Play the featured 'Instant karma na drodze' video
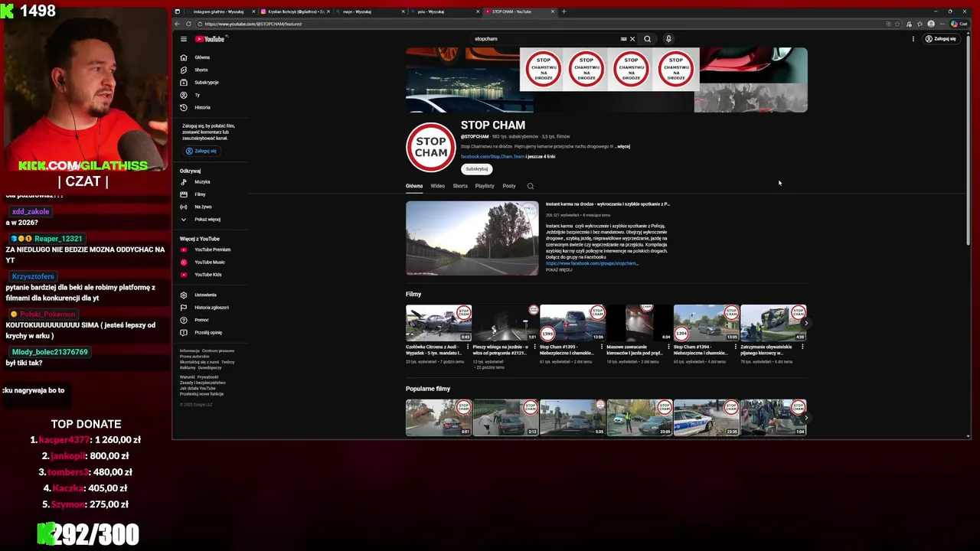 [x=472, y=238]
